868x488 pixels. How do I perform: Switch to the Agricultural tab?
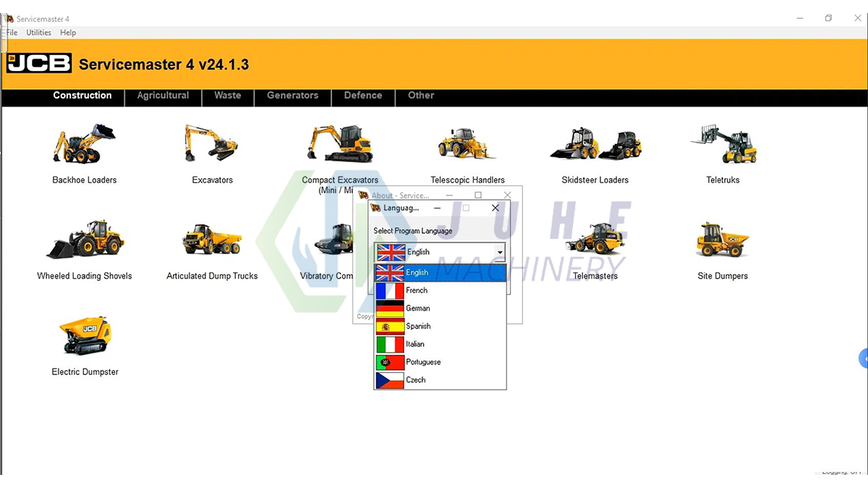(163, 96)
